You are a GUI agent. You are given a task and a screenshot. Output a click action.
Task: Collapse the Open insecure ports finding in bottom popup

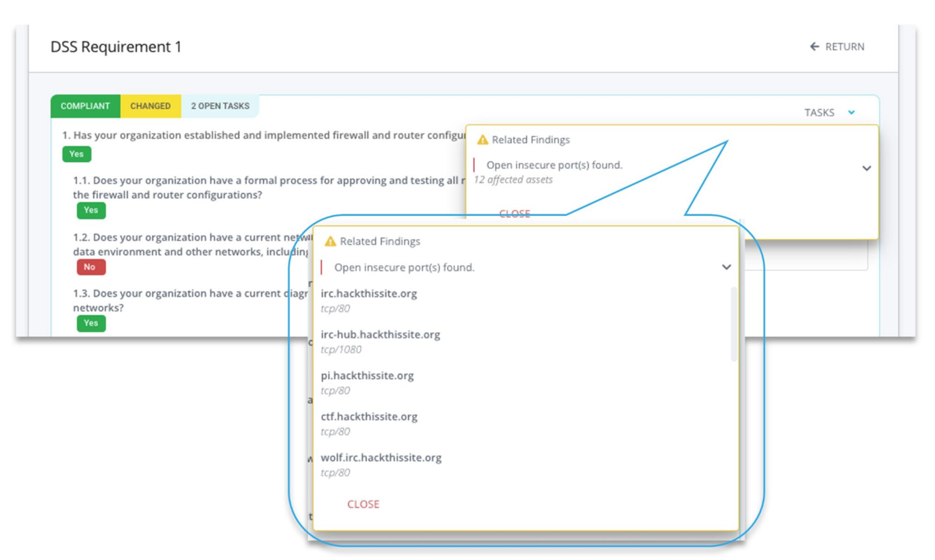[x=725, y=267]
